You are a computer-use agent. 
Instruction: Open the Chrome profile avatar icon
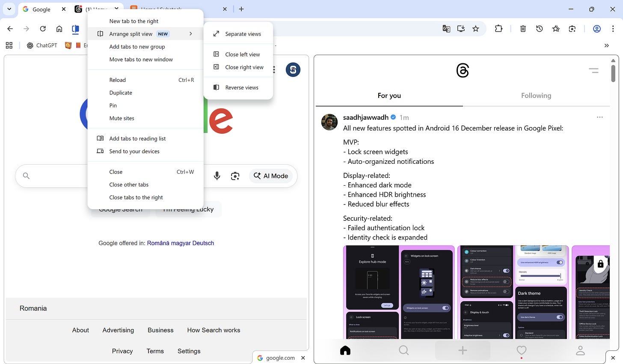click(597, 29)
